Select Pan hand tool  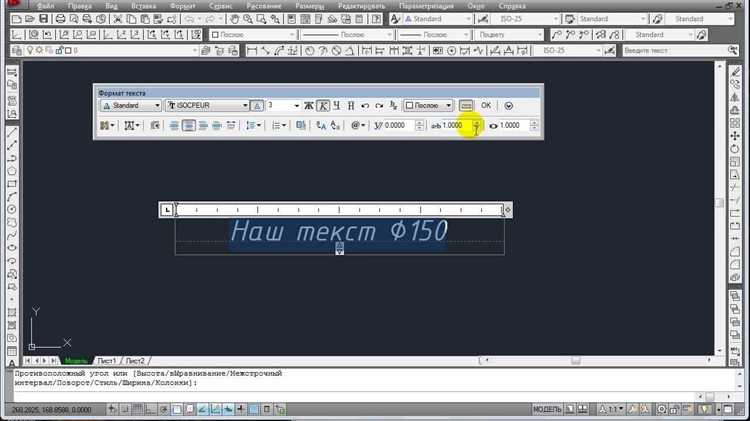234,19
